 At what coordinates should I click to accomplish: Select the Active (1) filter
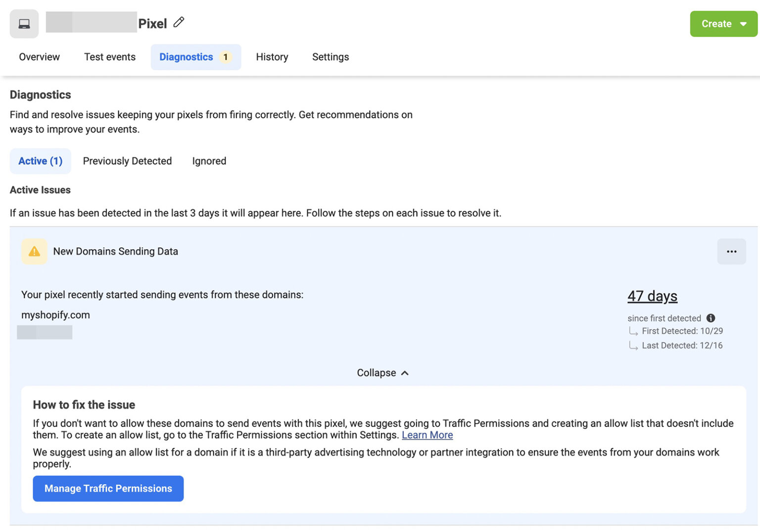[40, 161]
